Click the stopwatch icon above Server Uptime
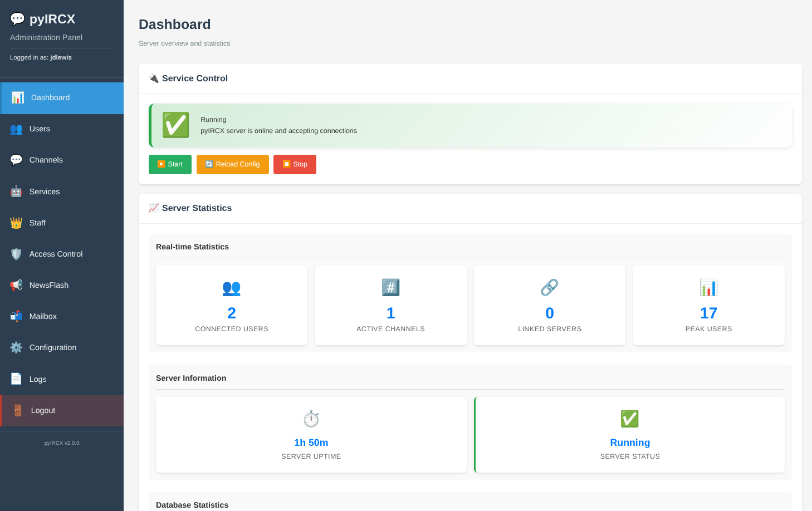 311,419
